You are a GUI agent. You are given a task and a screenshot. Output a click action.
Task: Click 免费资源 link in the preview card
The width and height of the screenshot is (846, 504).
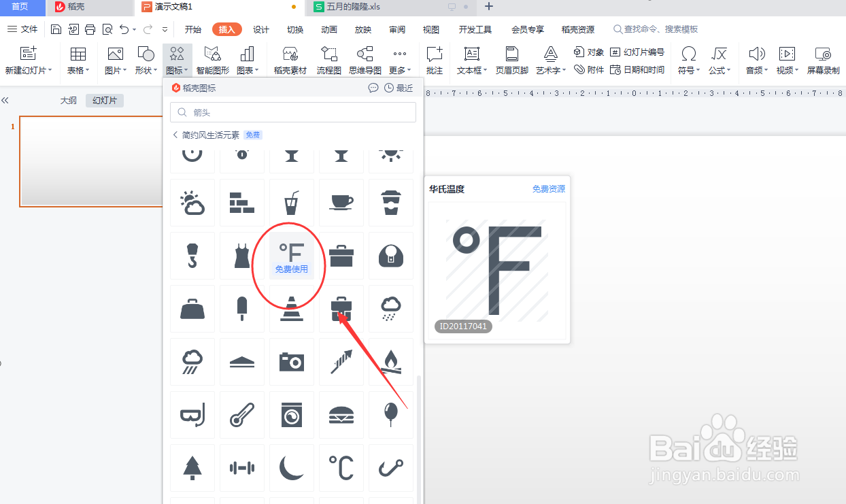[x=549, y=189]
